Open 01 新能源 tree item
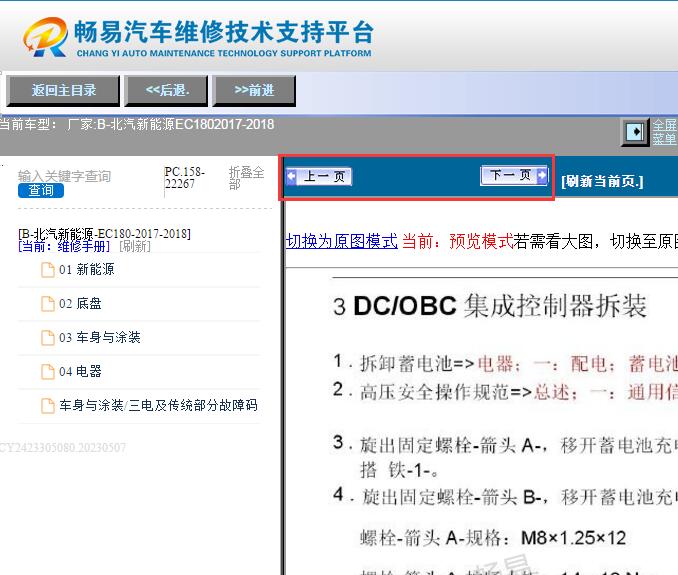This screenshot has height=575, width=678. (86, 269)
